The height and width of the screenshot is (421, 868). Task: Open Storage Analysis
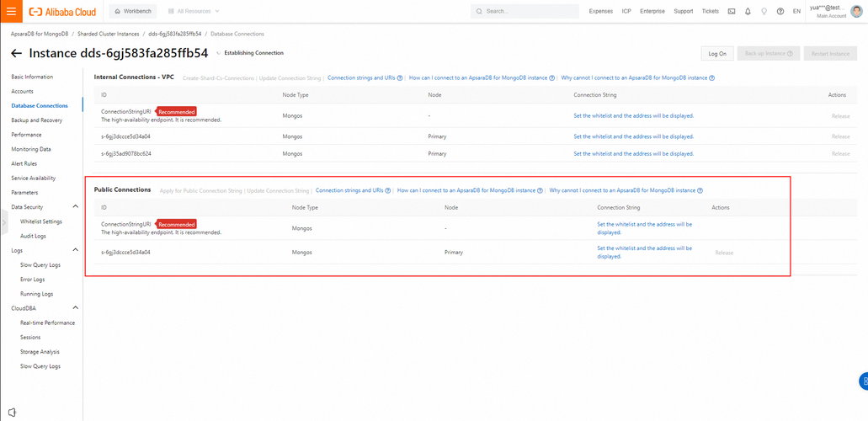point(40,351)
